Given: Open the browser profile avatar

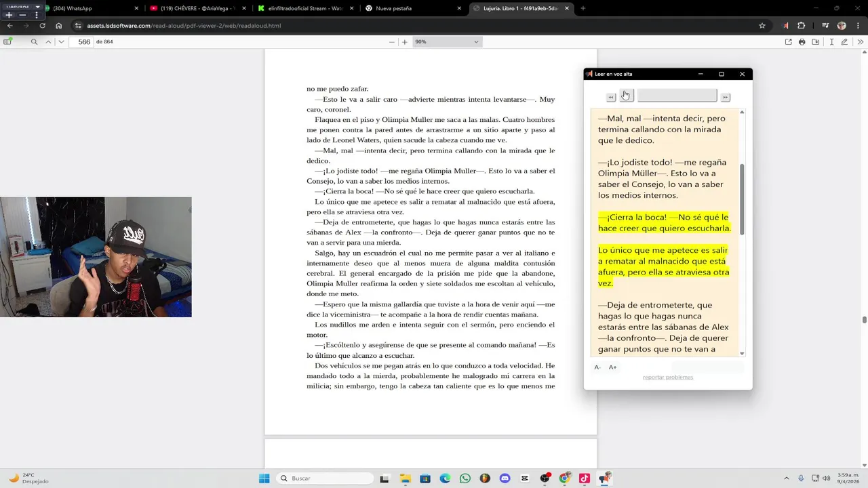Looking at the screenshot, I should [x=842, y=26].
